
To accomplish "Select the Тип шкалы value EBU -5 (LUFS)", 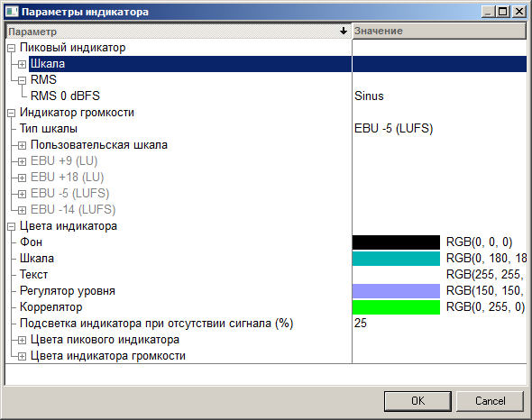I will coord(393,129).
